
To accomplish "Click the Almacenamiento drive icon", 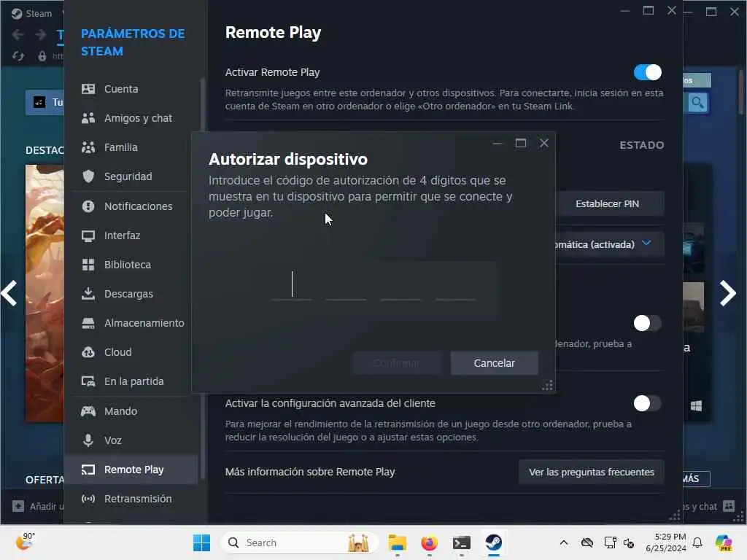I will [x=88, y=323].
